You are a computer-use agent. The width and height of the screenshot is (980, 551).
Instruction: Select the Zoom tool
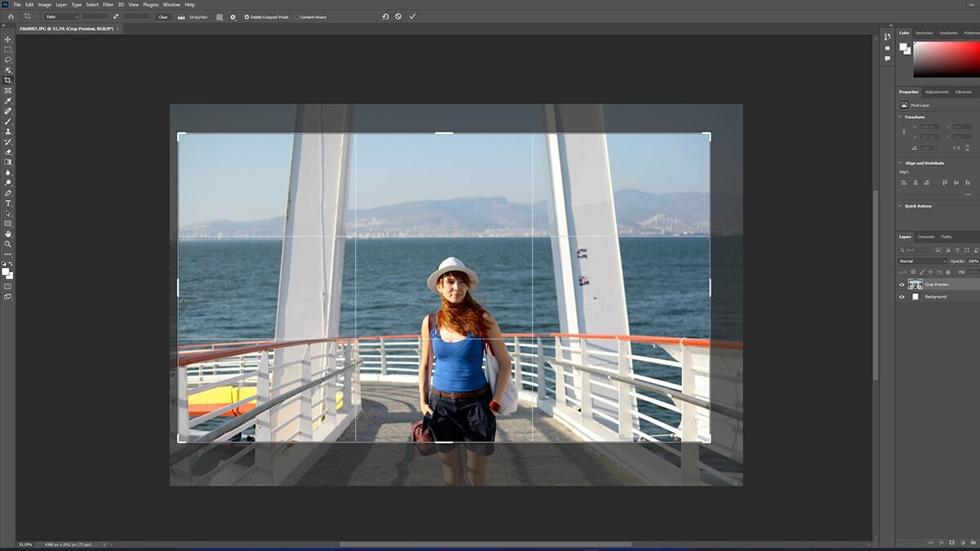8,242
